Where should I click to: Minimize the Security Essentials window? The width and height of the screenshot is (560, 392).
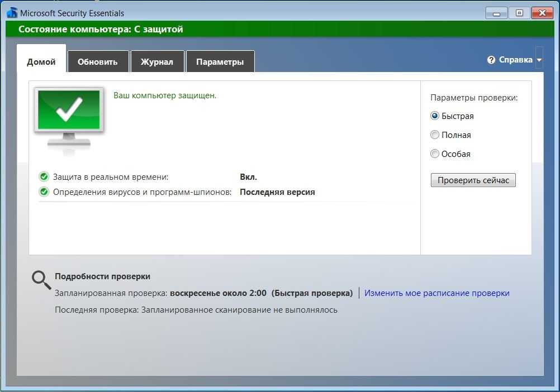496,13
